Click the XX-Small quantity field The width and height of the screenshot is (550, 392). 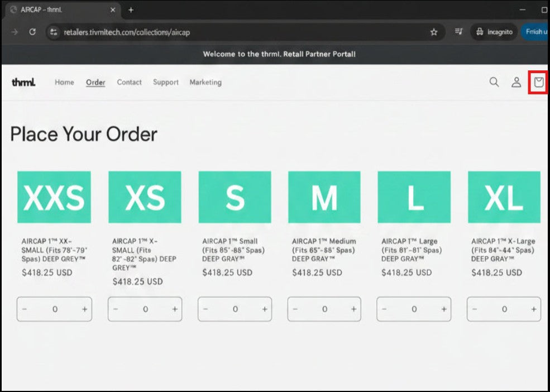54,309
